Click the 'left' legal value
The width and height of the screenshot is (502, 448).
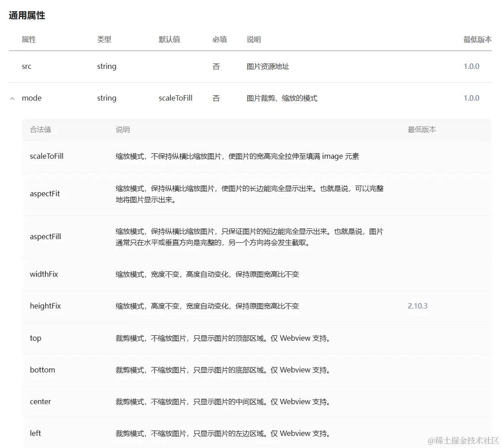(35, 433)
